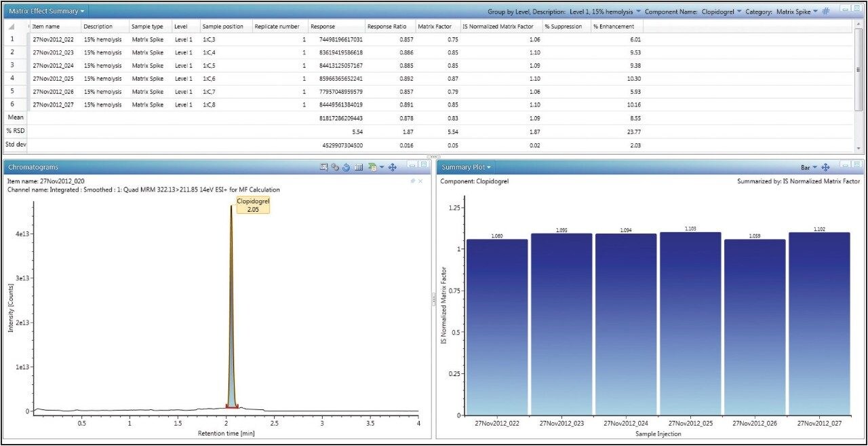868x446 pixels.
Task: Click the table grid icon in Chromatograms toolbar
Action: pyautogui.click(x=359, y=167)
